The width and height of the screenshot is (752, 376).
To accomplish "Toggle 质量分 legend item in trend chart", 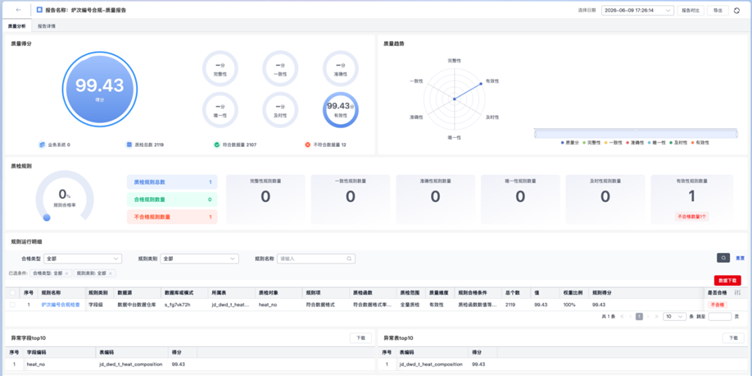I will click(x=569, y=142).
